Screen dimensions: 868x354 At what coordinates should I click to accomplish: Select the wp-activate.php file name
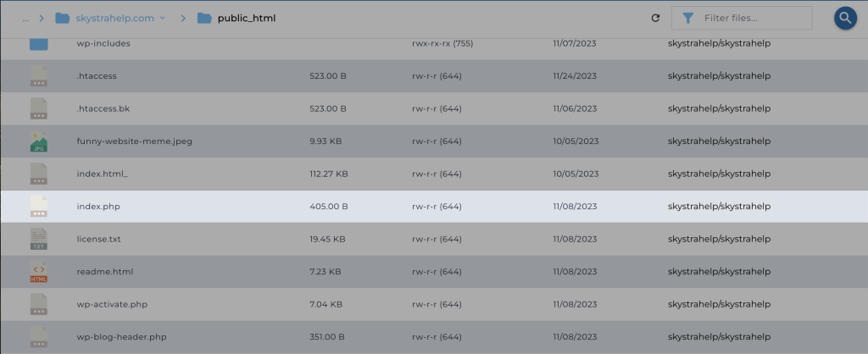point(112,304)
